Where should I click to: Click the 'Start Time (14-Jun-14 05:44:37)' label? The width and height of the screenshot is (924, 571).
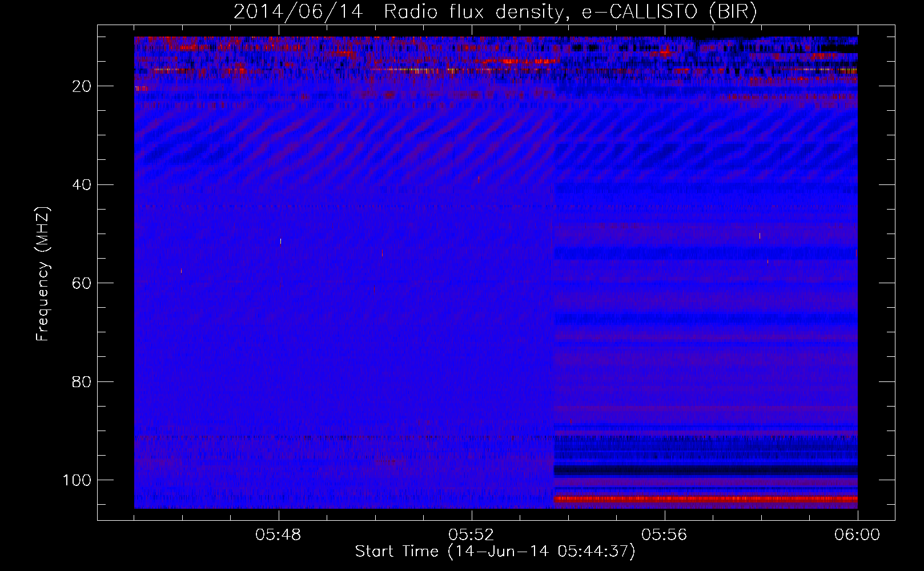pyautogui.click(x=495, y=552)
